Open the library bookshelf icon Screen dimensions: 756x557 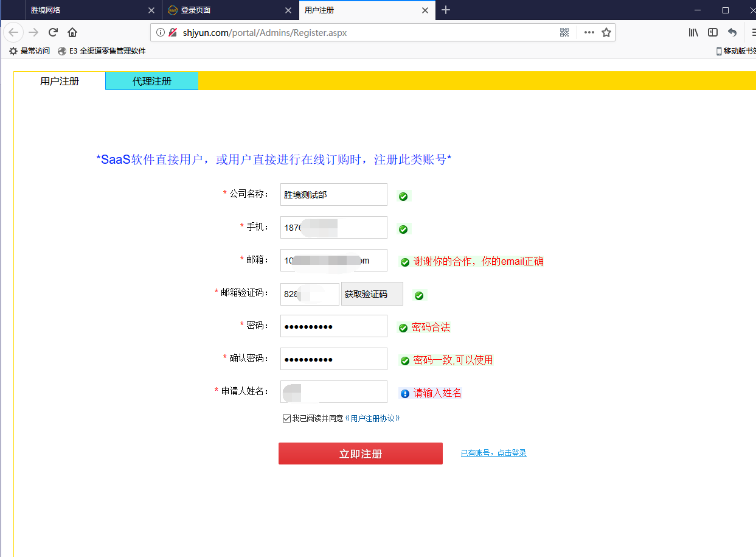coord(693,32)
